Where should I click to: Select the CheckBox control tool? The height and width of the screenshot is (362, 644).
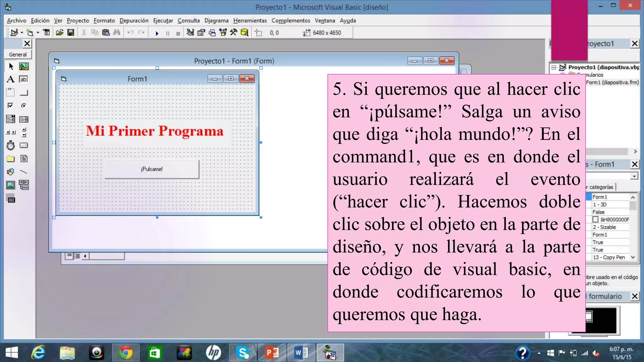[10, 106]
